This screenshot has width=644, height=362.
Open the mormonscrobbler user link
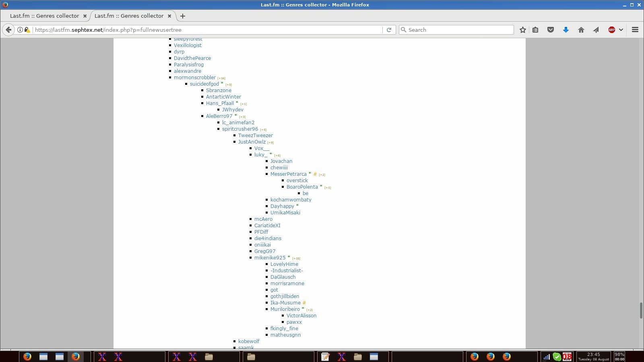click(x=194, y=78)
